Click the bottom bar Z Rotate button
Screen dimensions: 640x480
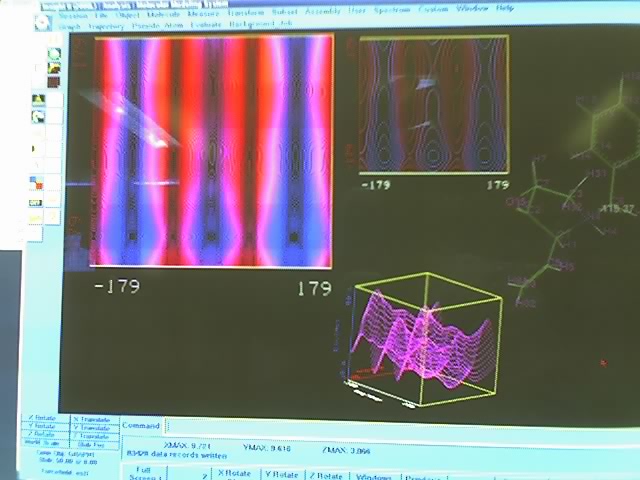(x=328, y=475)
